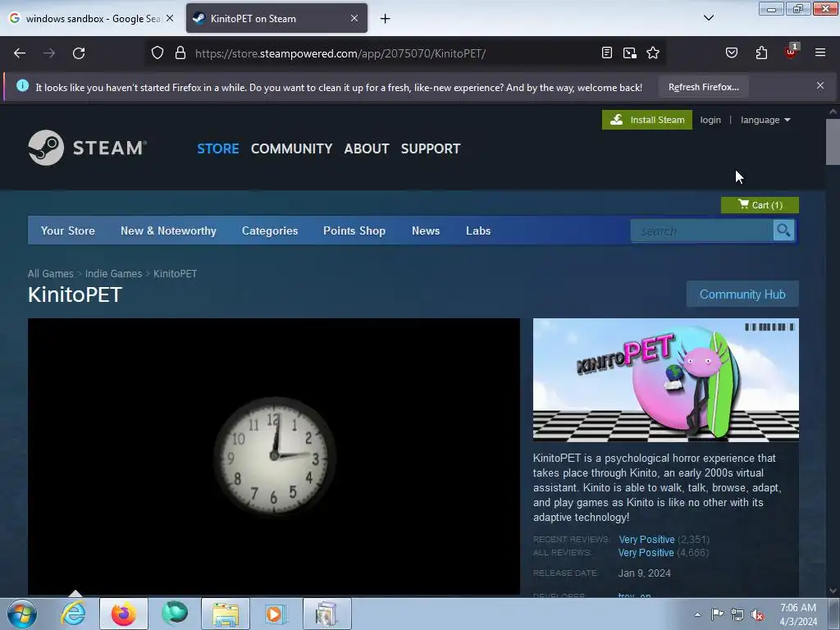Open the media player taskbar icon
Viewport: 840px width, 630px height.
pos(276,614)
